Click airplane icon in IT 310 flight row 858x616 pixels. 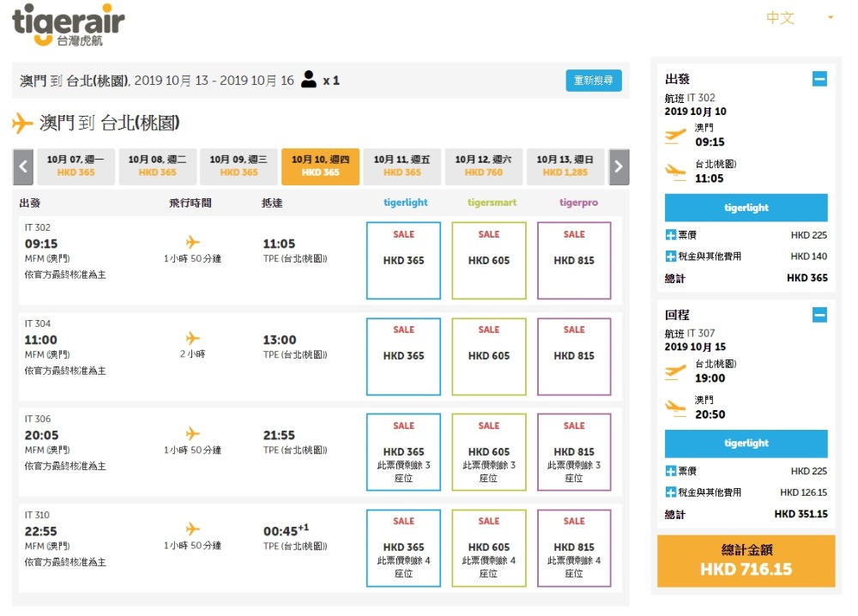(193, 529)
